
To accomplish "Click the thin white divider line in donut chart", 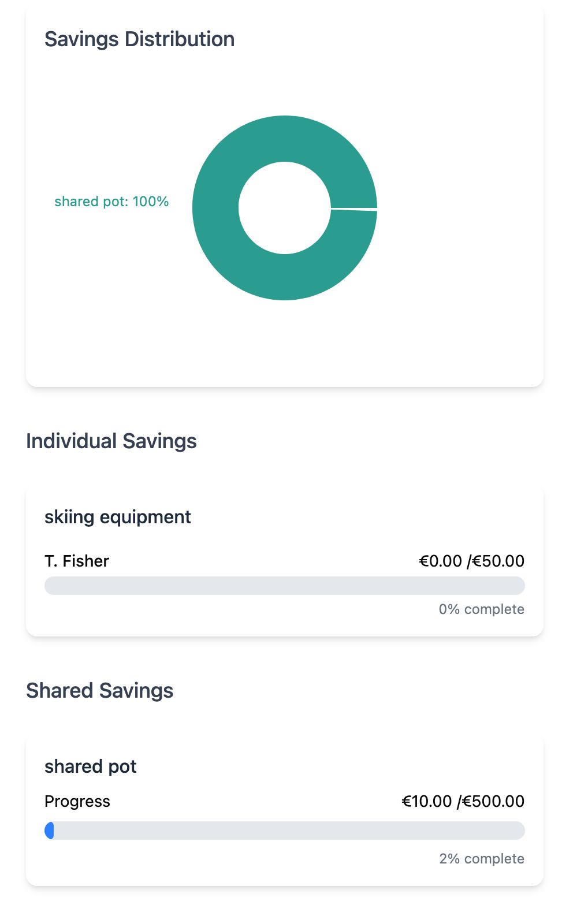I will (x=353, y=209).
